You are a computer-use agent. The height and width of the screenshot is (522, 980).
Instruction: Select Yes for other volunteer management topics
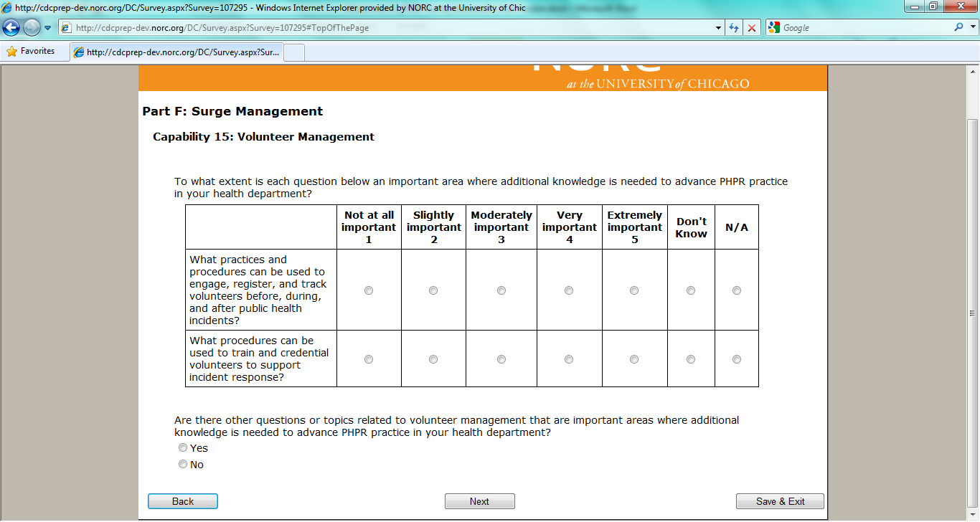pyautogui.click(x=183, y=447)
